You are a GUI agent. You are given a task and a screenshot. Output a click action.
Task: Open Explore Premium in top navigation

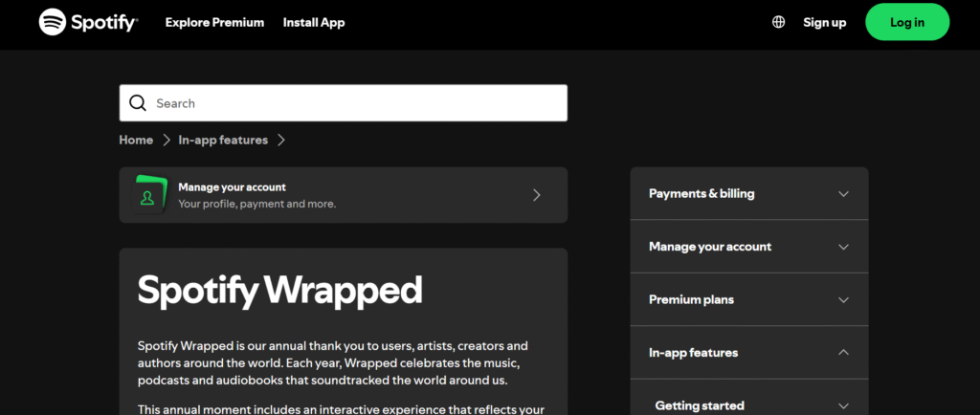pyautogui.click(x=214, y=22)
